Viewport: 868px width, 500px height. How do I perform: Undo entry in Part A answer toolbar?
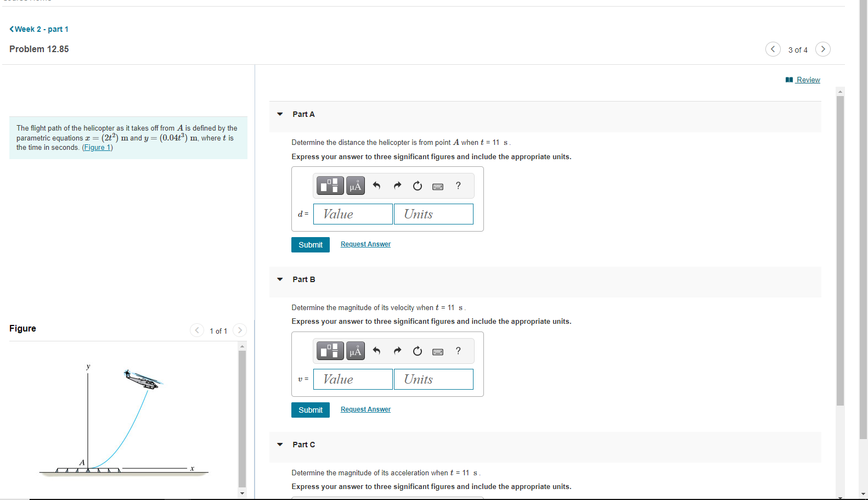[x=376, y=186]
